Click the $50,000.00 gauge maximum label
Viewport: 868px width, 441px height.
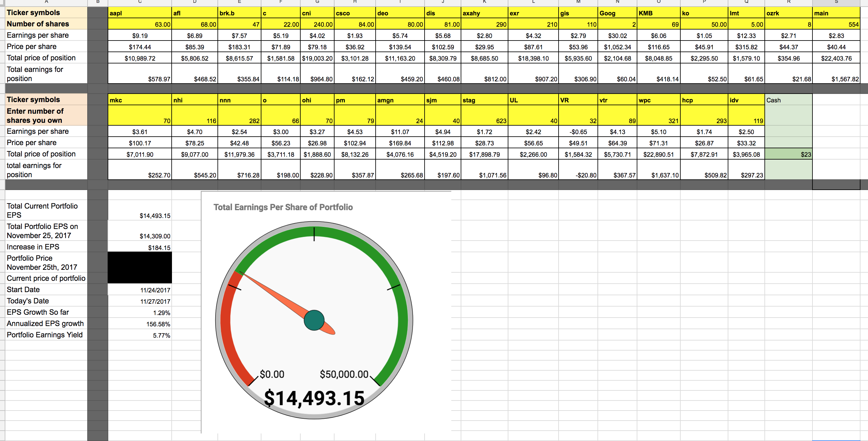pyautogui.click(x=344, y=374)
